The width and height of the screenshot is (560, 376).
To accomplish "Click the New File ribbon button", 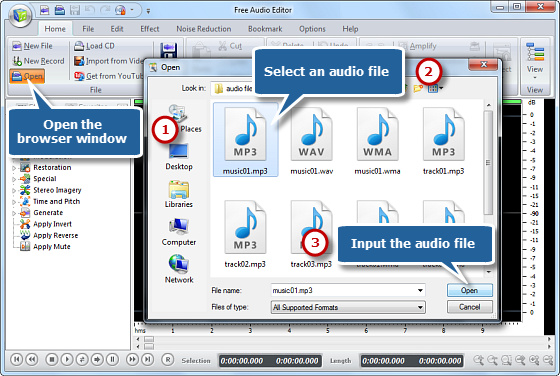I will click(32, 46).
